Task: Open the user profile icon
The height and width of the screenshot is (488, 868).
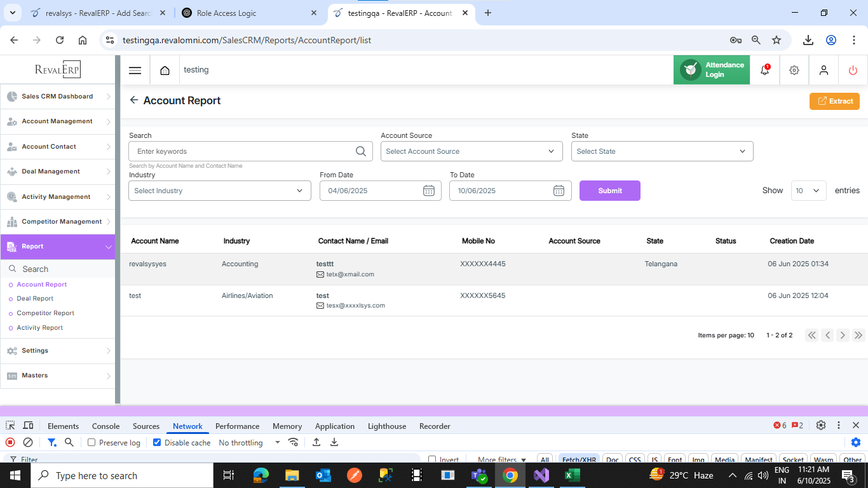Action: point(824,71)
